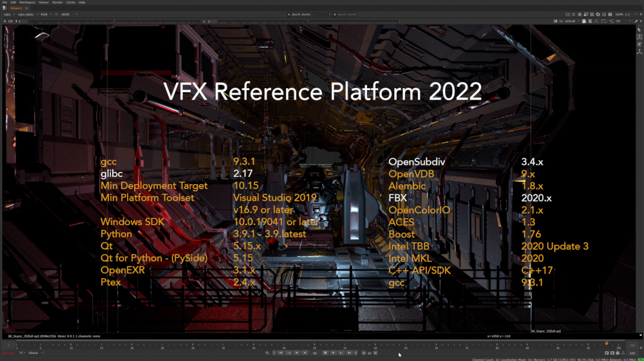Click the timeline at frame 50
This screenshot has width=644, height=361.
pos(315,346)
